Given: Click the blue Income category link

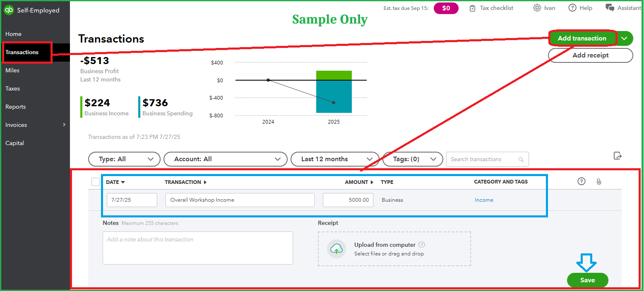Looking at the screenshot, I should pos(484,200).
